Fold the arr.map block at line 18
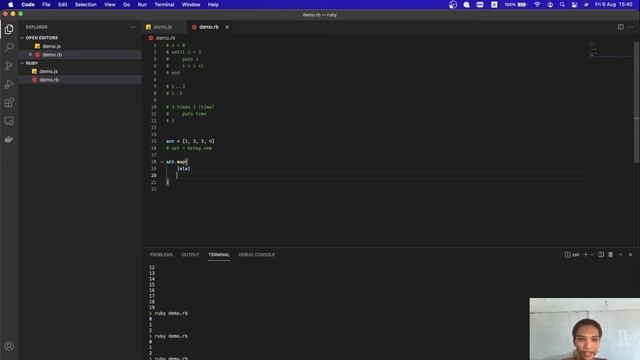 pyautogui.click(x=162, y=162)
